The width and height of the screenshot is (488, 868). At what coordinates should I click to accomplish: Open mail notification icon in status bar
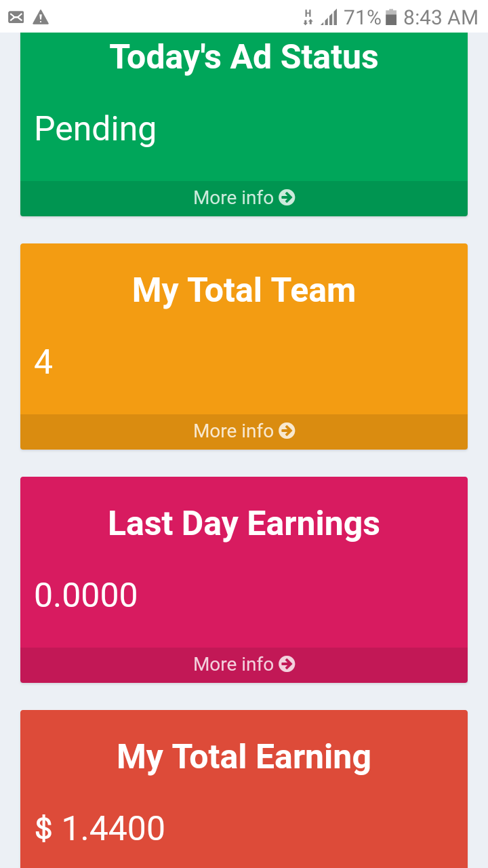pyautogui.click(x=16, y=17)
